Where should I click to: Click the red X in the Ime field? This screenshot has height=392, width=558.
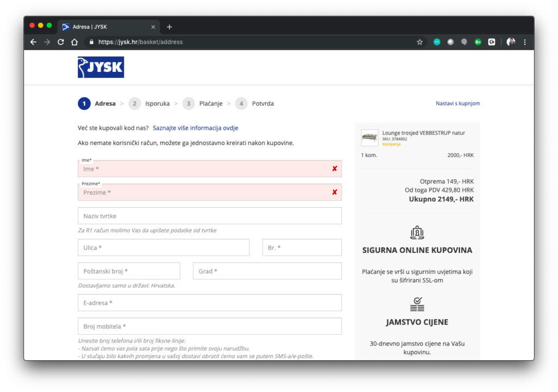pyautogui.click(x=335, y=169)
